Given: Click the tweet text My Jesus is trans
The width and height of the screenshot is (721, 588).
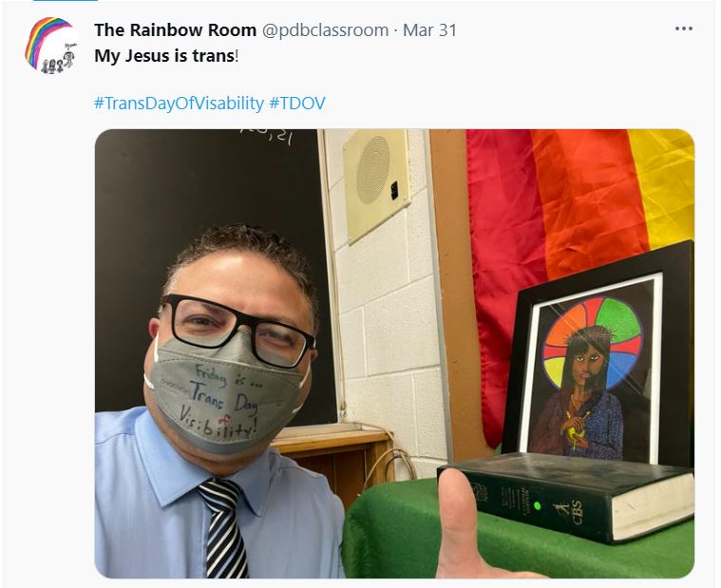Looking at the screenshot, I should (164, 56).
